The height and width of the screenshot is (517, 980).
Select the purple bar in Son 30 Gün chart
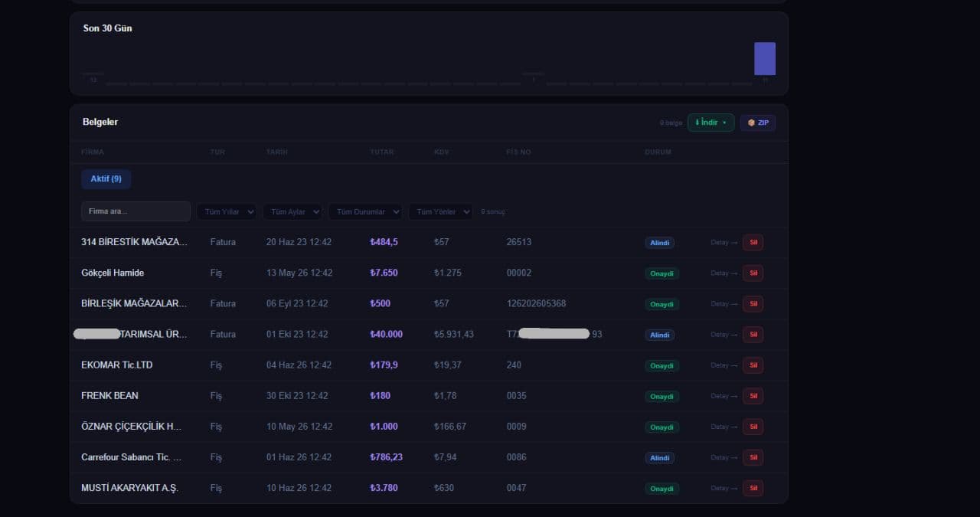tap(765, 58)
